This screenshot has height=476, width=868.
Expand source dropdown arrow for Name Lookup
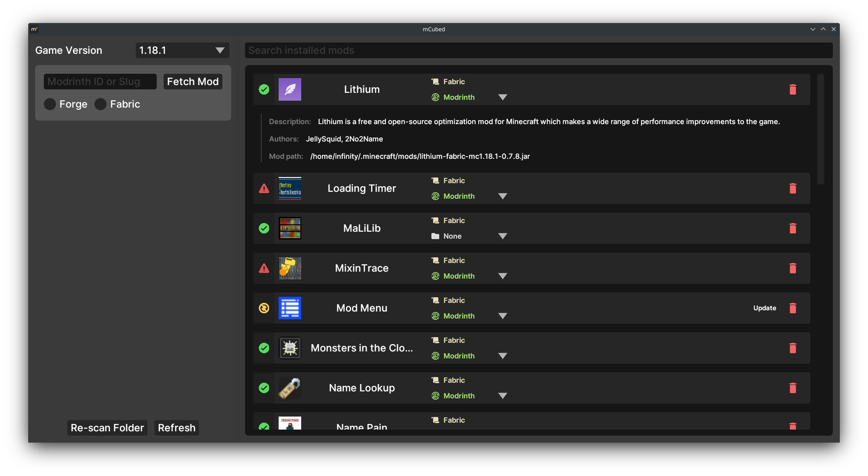point(503,396)
